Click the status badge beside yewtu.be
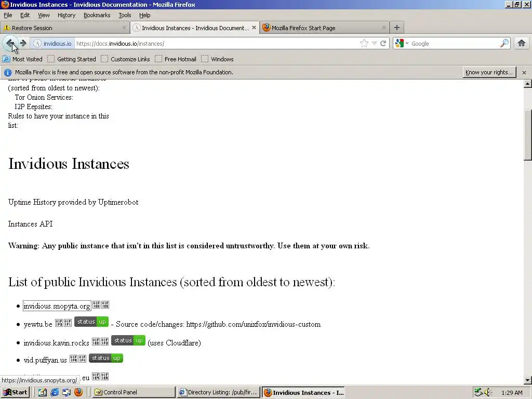Screen dimensions: 532x399 tap(91, 322)
